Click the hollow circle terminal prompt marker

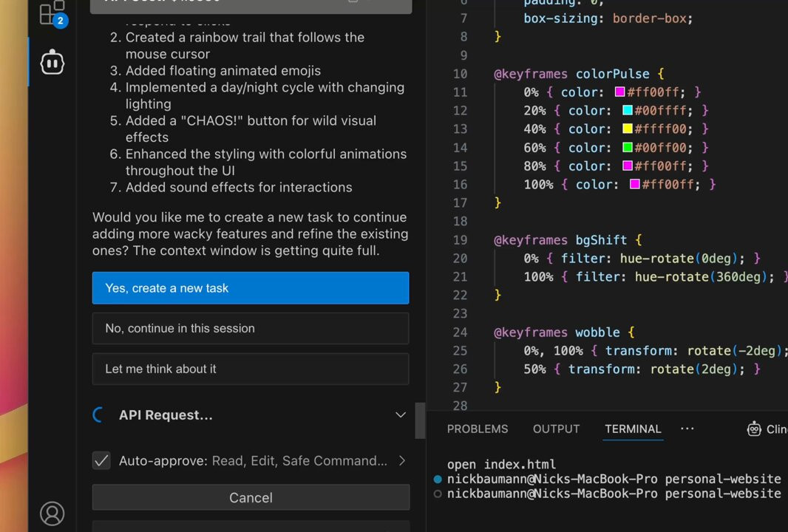click(x=438, y=494)
